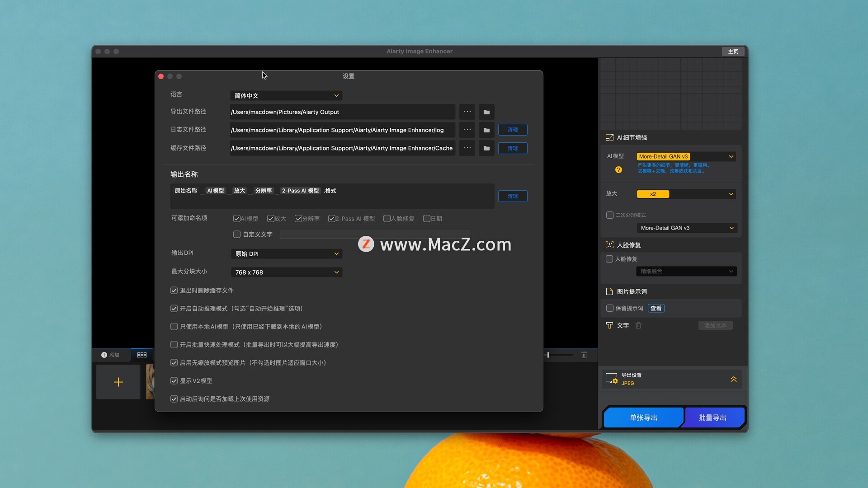Enable 人脸修复 naming item checkbox
The height and width of the screenshot is (488, 868).
click(387, 219)
